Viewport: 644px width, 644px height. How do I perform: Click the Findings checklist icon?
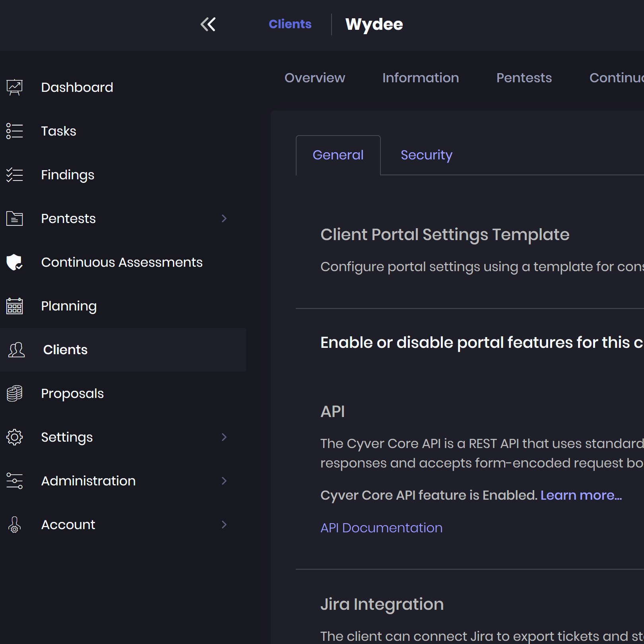tap(15, 175)
